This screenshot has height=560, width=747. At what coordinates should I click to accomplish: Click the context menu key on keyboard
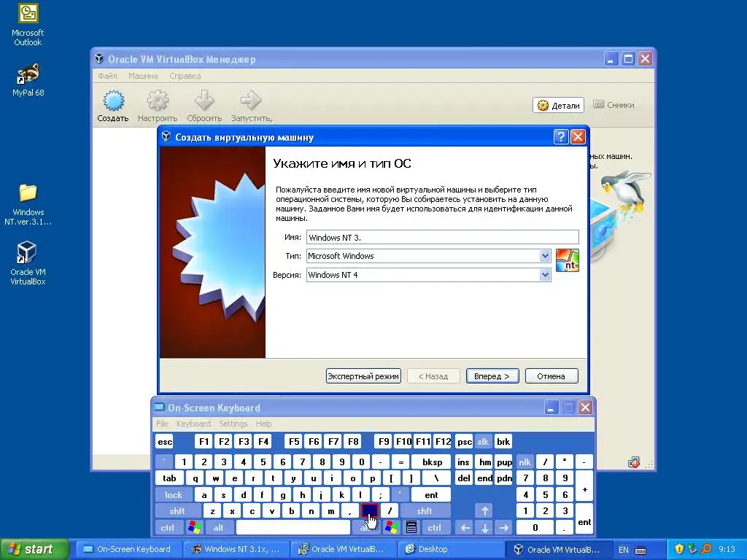pyautogui.click(x=411, y=528)
